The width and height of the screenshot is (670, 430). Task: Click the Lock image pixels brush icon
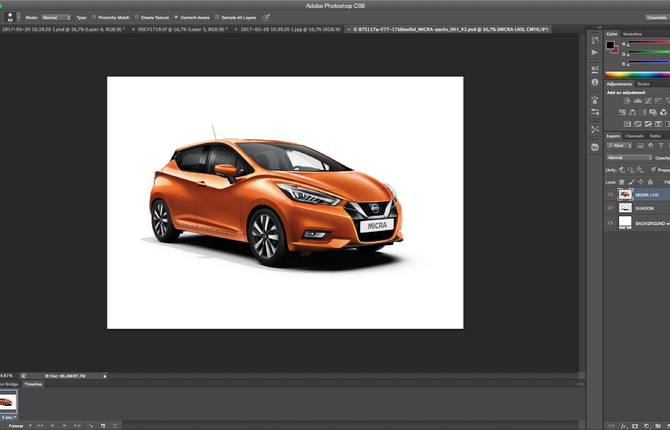[631, 182]
